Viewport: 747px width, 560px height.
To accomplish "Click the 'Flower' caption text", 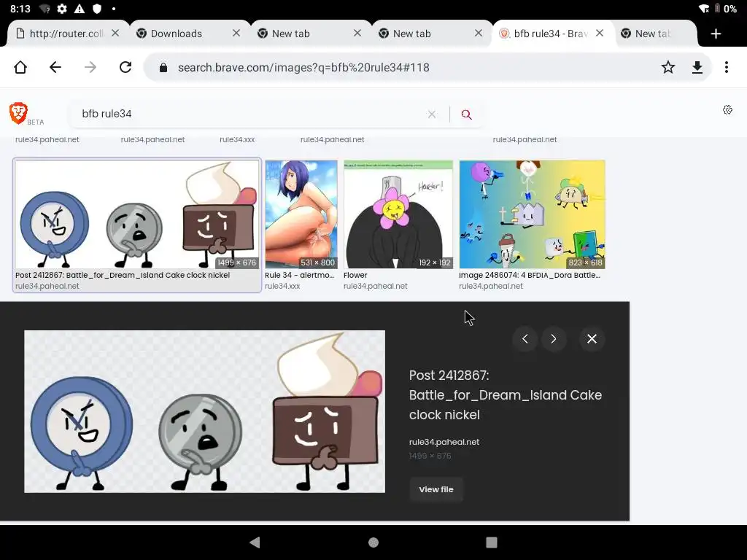I will (355, 275).
